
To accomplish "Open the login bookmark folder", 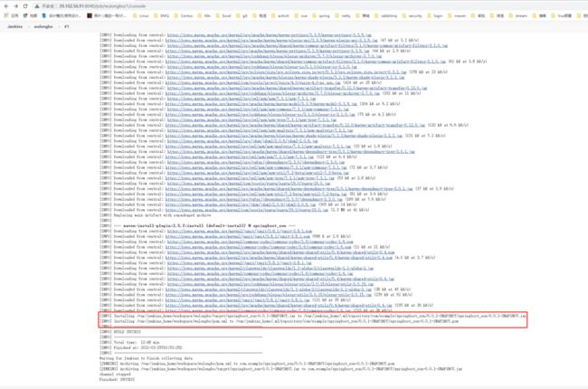I will pyautogui.click(x=435, y=15).
